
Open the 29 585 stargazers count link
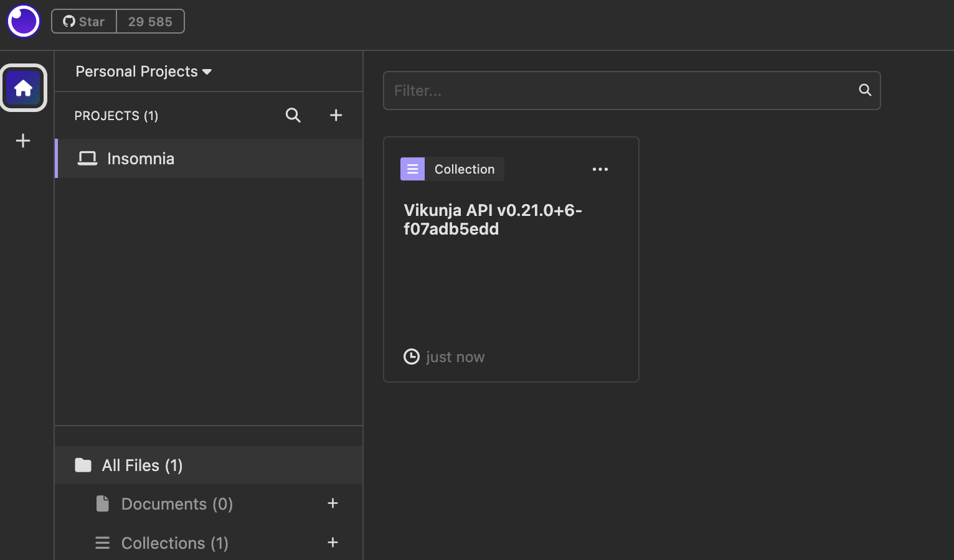[150, 21]
